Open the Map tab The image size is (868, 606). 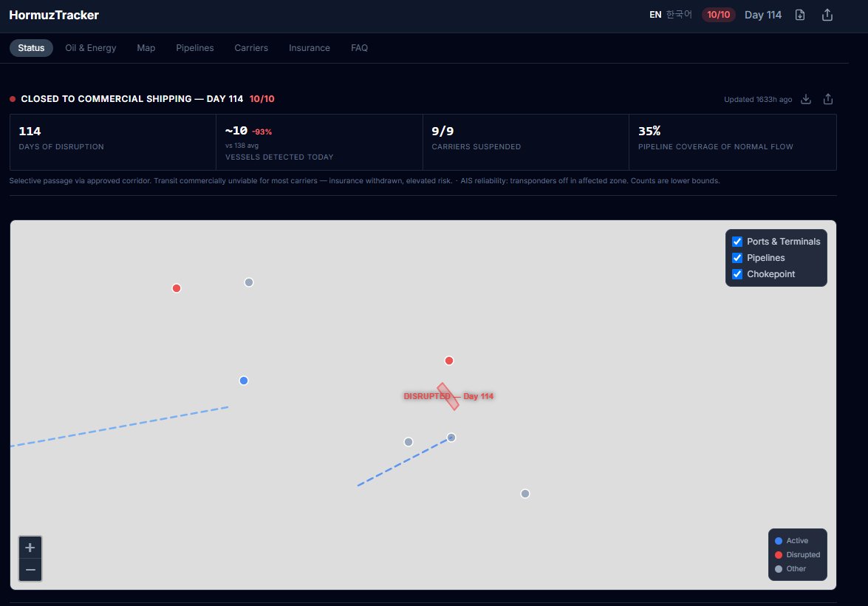146,47
